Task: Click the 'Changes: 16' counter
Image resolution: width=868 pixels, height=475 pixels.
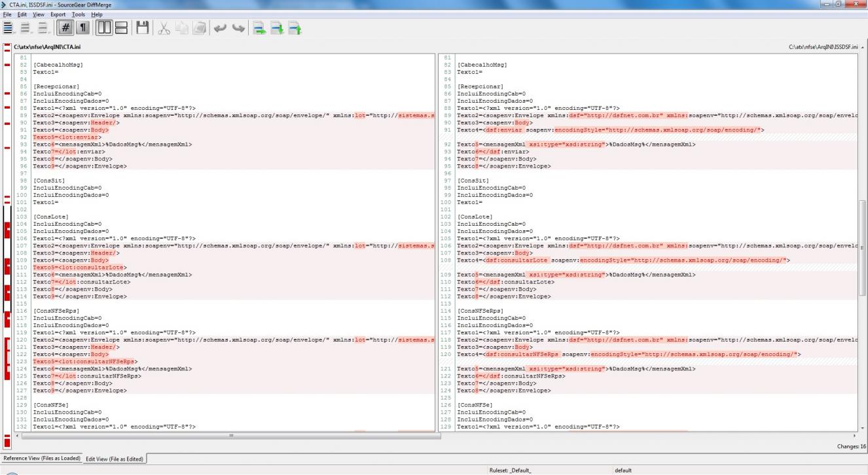Action: (851, 446)
